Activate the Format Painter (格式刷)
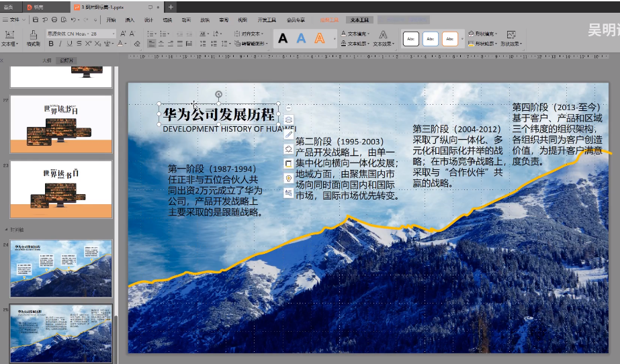This screenshot has width=620, height=364. coord(33,38)
